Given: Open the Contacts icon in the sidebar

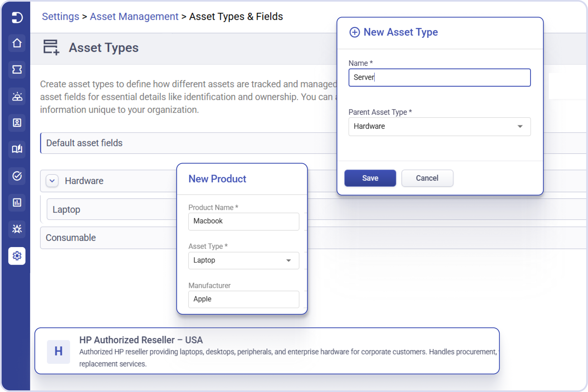Looking at the screenshot, I should coord(17,123).
